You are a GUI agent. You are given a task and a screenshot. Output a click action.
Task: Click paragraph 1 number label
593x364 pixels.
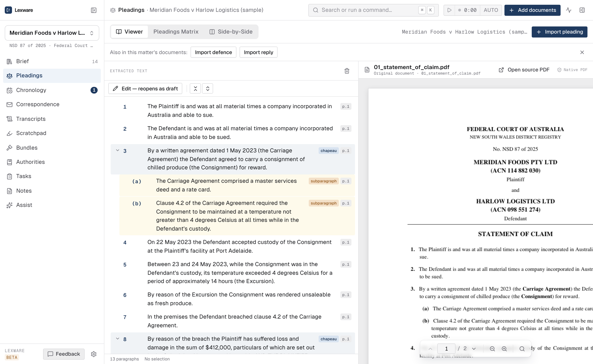pyautogui.click(x=125, y=107)
